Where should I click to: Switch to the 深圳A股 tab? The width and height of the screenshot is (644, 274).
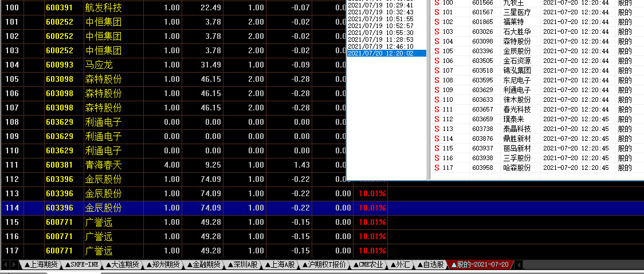(x=243, y=265)
